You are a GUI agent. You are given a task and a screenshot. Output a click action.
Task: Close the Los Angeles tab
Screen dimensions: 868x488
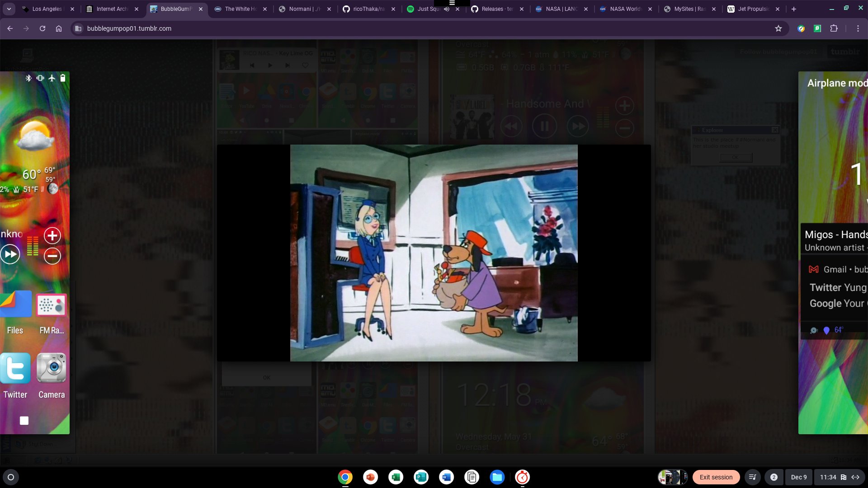(x=72, y=9)
